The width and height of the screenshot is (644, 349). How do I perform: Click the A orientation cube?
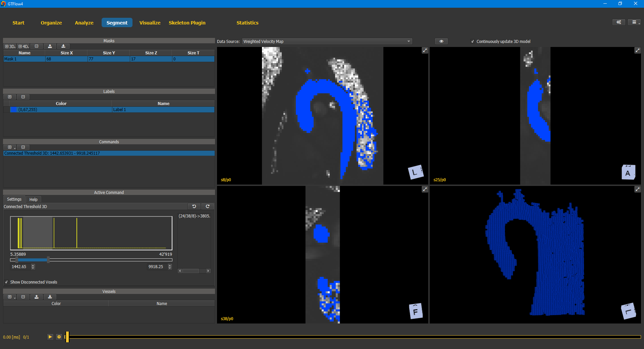(x=628, y=172)
